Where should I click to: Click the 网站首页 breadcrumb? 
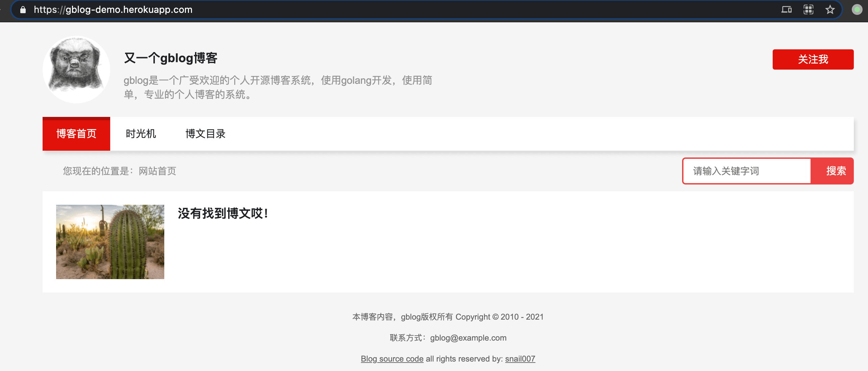pyautogui.click(x=158, y=171)
